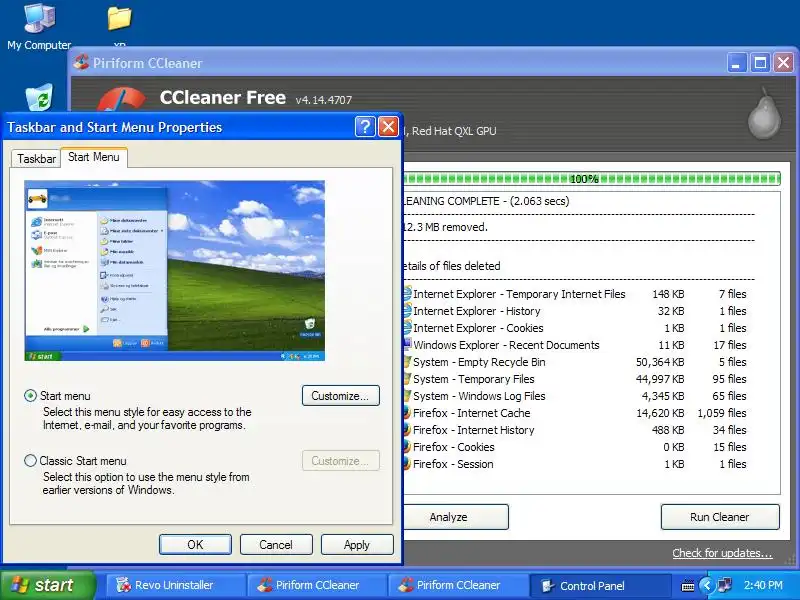Click the 100% progress bar in CCleaner
Image resolution: width=800 pixels, height=600 pixels.
(592, 179)
